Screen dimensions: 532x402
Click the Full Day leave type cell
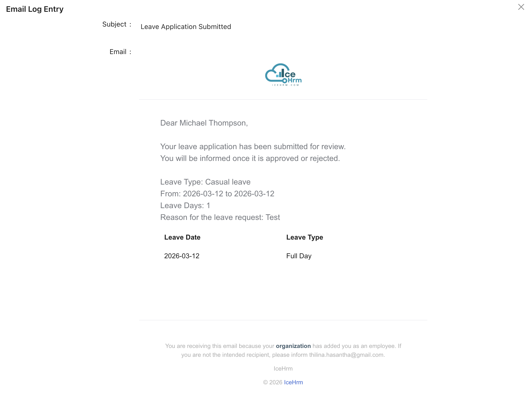[299, 256]
